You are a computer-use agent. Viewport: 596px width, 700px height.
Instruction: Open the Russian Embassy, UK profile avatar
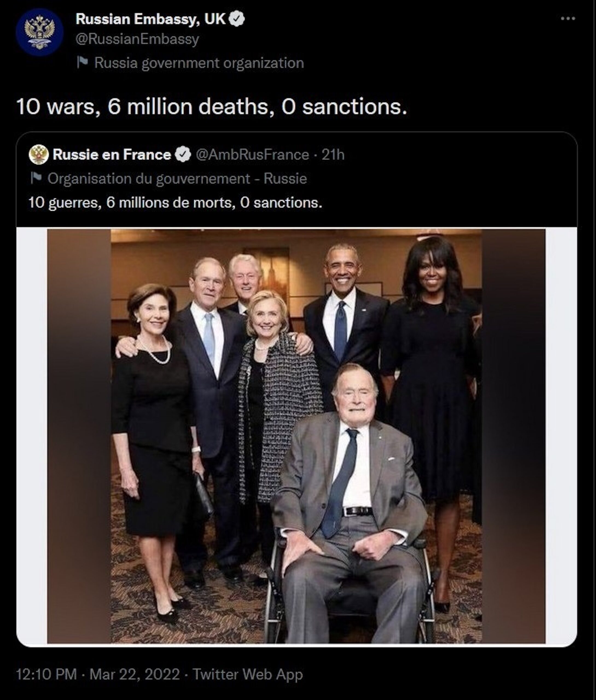coord(39,32)
